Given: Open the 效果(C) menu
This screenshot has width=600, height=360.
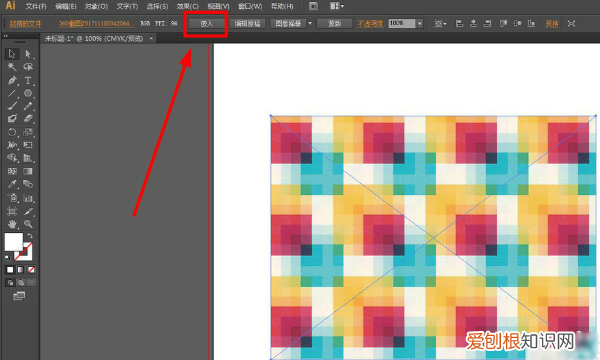Looking at the screenshot, I should [x=188, y=7].
